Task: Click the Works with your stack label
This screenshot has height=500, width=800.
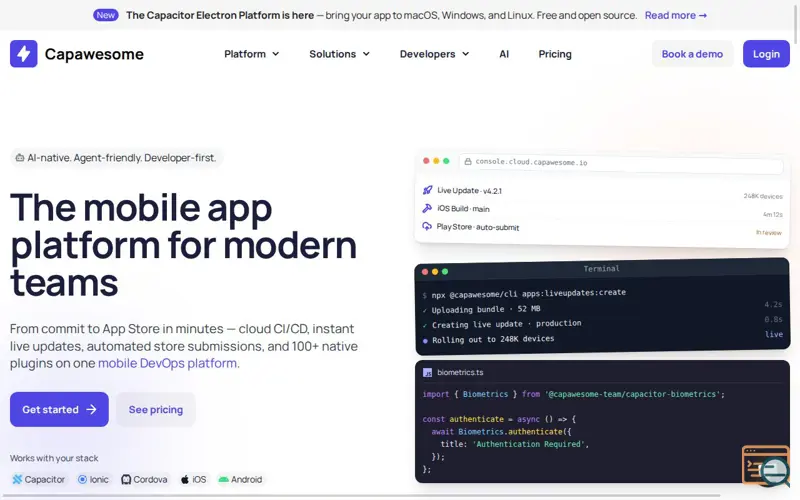Action: (x=54, y=458)
